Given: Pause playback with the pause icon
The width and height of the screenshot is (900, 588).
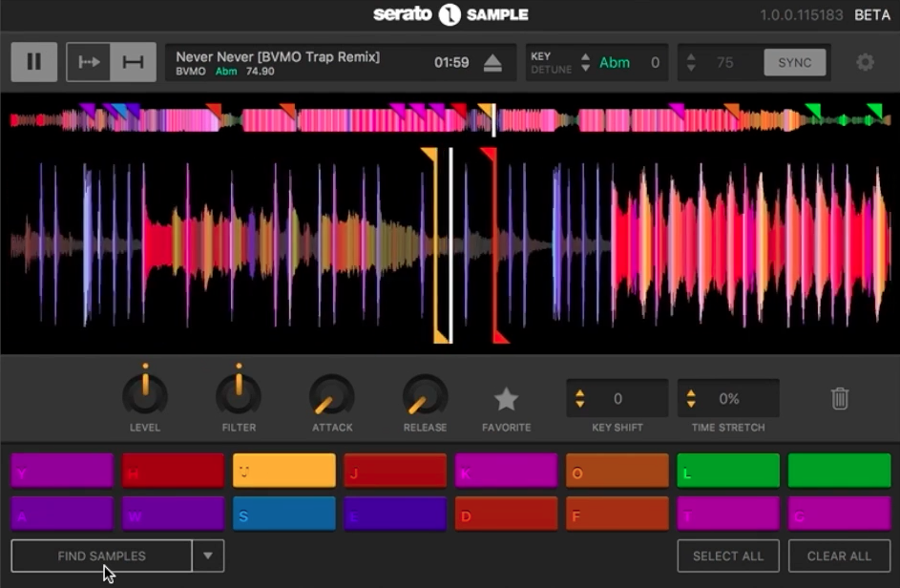Looking at the screenshot, I should point(34,61).
